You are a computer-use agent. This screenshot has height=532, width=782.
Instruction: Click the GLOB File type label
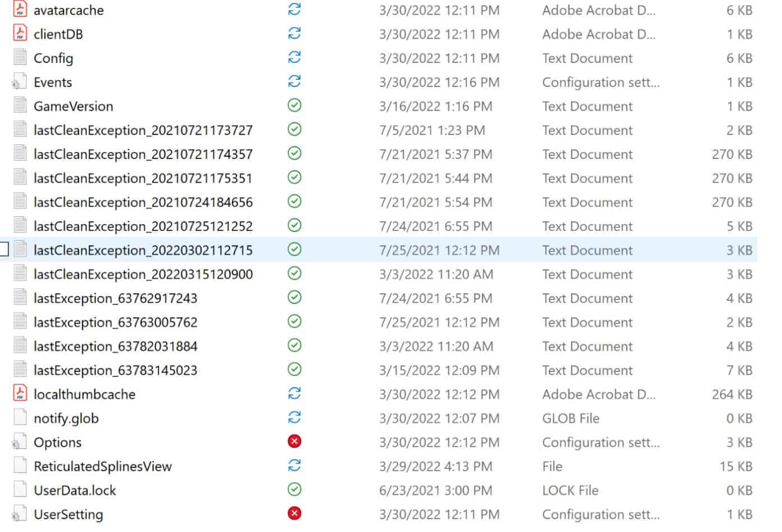pyautogui.click(x=570, y=419)
